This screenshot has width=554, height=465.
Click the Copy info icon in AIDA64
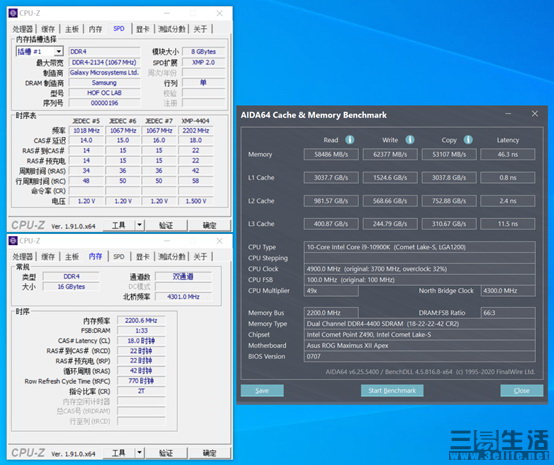pyautogui.click(x=468, y=140)
